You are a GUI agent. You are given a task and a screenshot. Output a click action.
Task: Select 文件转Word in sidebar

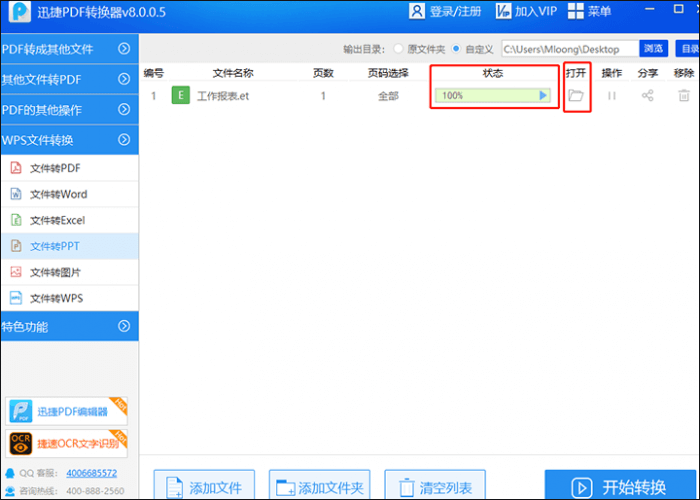(x=58, y=194)
